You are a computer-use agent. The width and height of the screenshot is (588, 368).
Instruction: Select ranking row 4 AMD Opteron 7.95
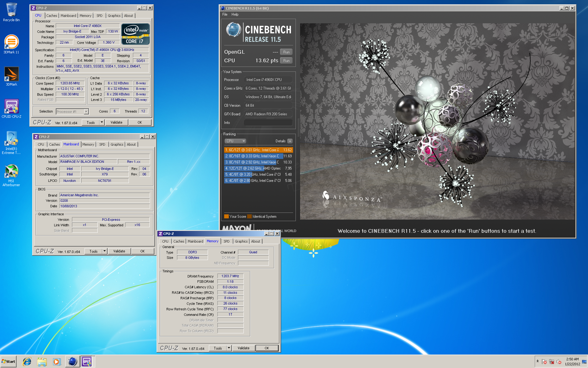click(258, 168)
